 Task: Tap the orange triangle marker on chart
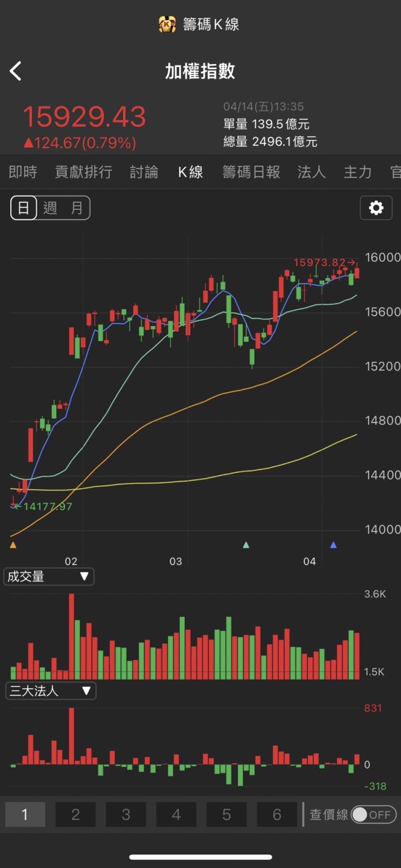coord(13,545)
